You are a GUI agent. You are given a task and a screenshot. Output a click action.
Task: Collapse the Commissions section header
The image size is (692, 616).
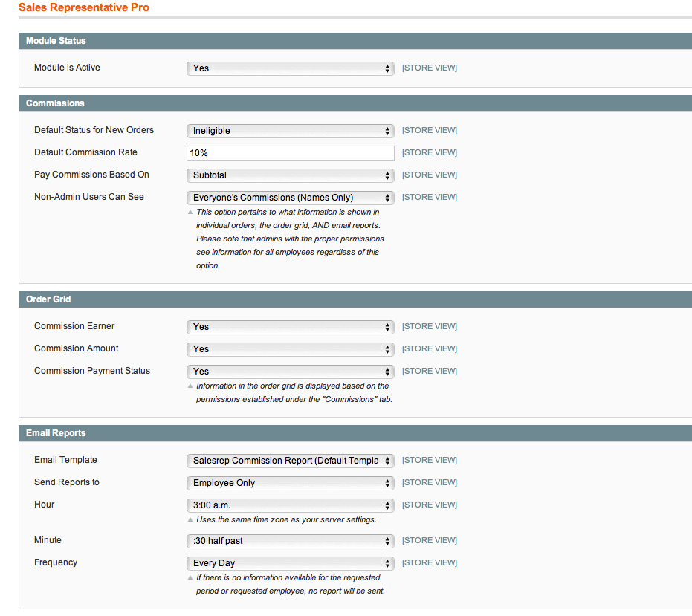(56, 103)
